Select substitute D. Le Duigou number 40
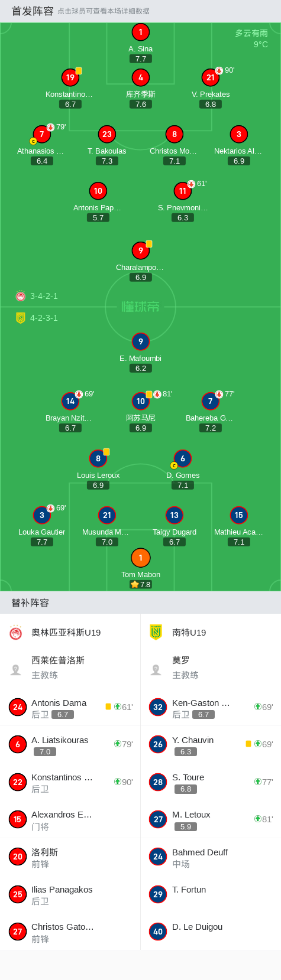The height and width of the screenshot is (980, 281). 211,932
